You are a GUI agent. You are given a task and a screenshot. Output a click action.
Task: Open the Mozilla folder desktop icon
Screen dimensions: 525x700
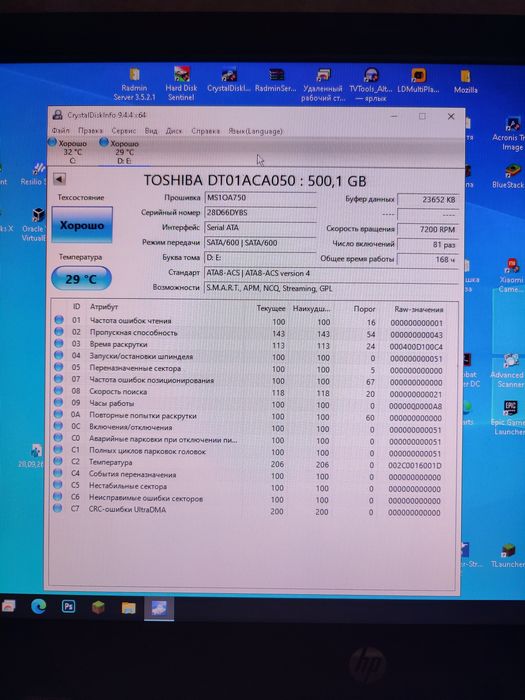tap(465, 81)
